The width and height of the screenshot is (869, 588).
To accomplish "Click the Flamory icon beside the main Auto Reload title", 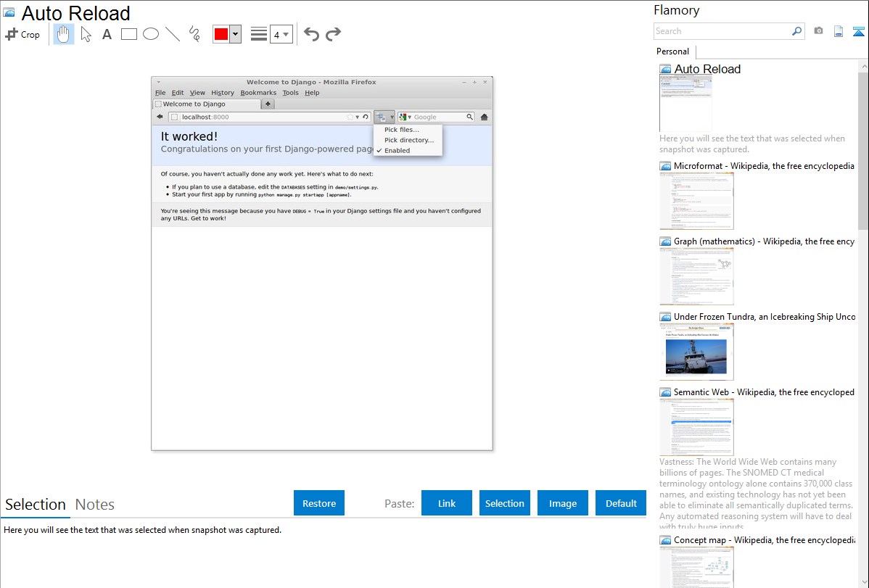I will (x=9, y=13).
